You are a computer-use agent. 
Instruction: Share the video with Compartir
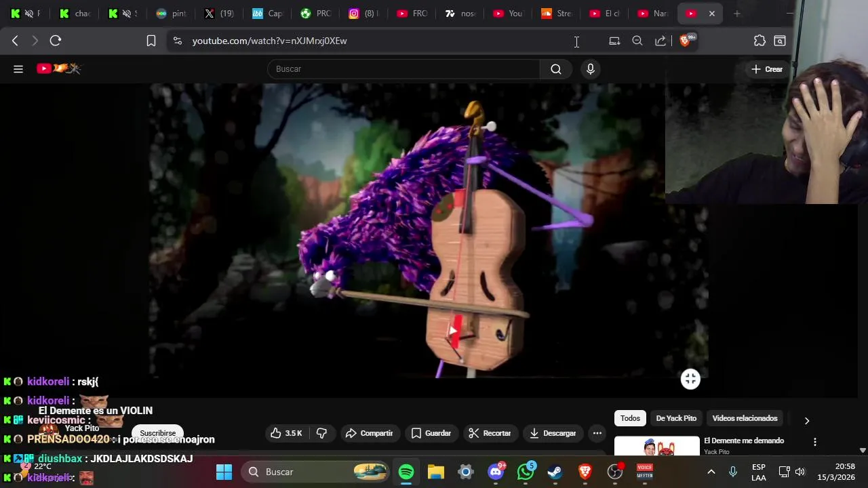click(369, 433)
